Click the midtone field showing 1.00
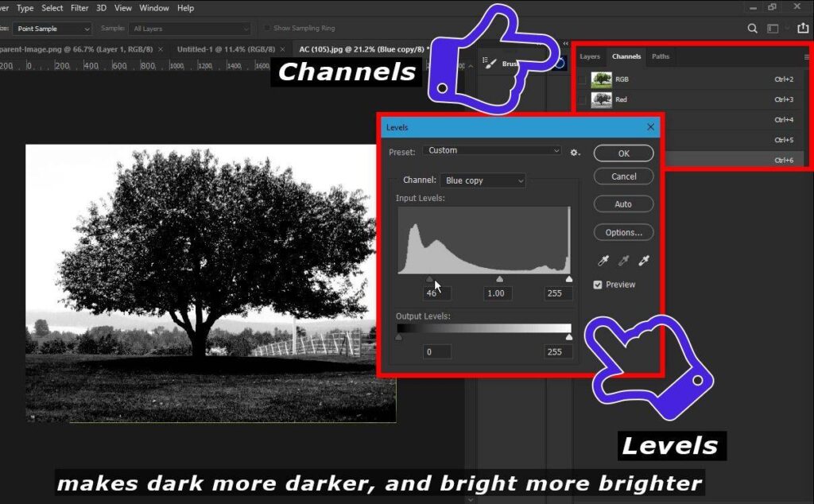 [497, 293]
